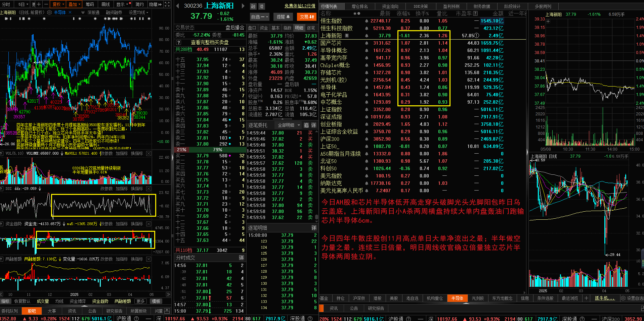This screenshot has height=321, width=644.
Task: Toggle the 融资融券 overlay on chart
Action: tap(114, 12)
